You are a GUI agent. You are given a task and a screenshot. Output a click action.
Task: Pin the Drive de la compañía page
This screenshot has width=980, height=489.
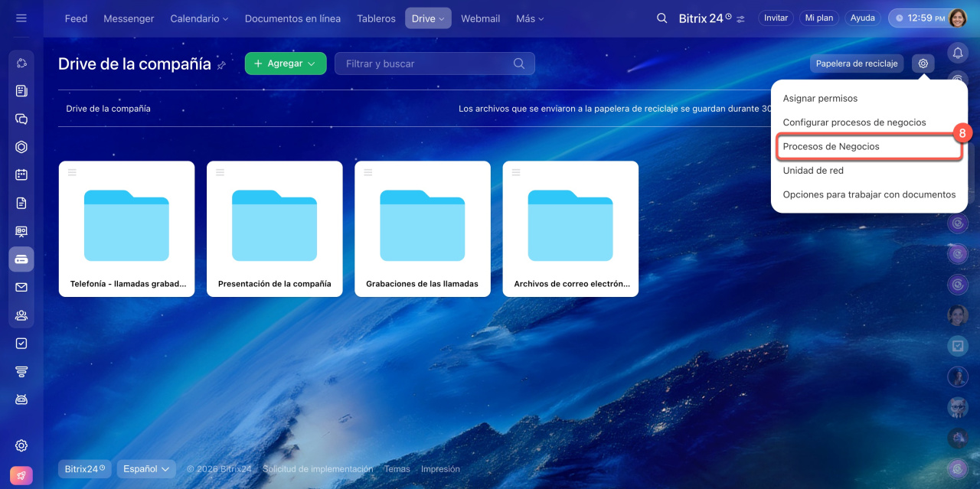click(x=221, y=65)
